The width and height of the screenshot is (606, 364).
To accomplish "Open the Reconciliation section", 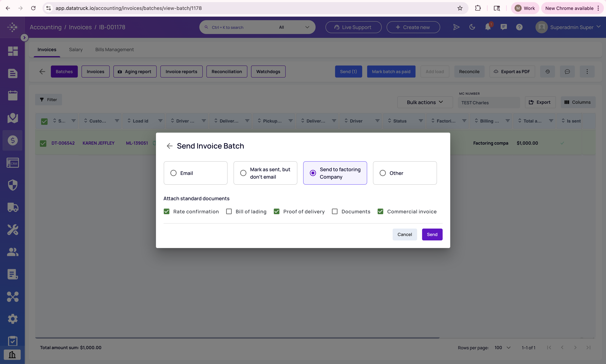I will [227, 71].
